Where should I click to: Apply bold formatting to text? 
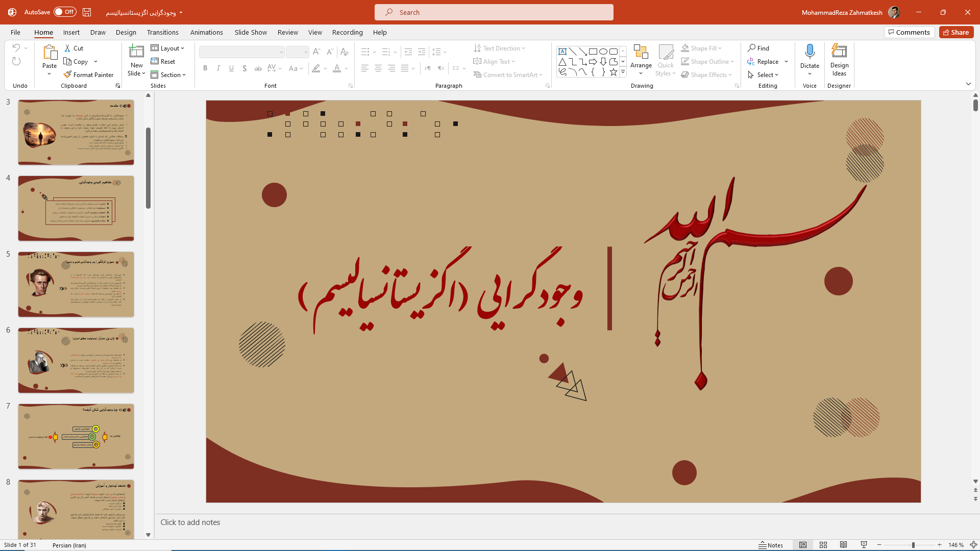point(205,68)
